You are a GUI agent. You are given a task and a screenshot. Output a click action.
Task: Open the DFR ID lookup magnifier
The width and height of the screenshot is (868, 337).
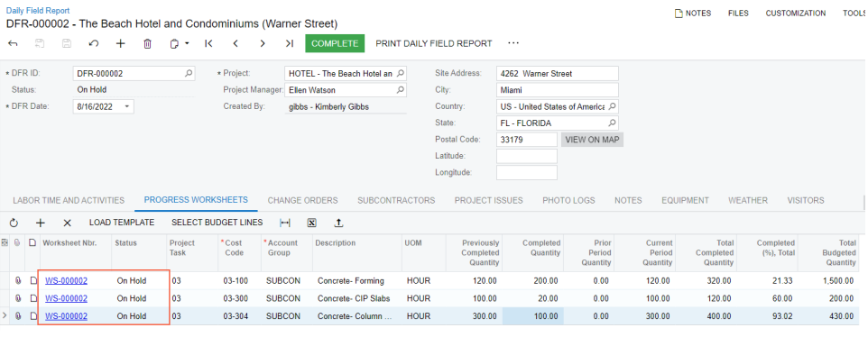pyautogui.click(x=189, y=73)
